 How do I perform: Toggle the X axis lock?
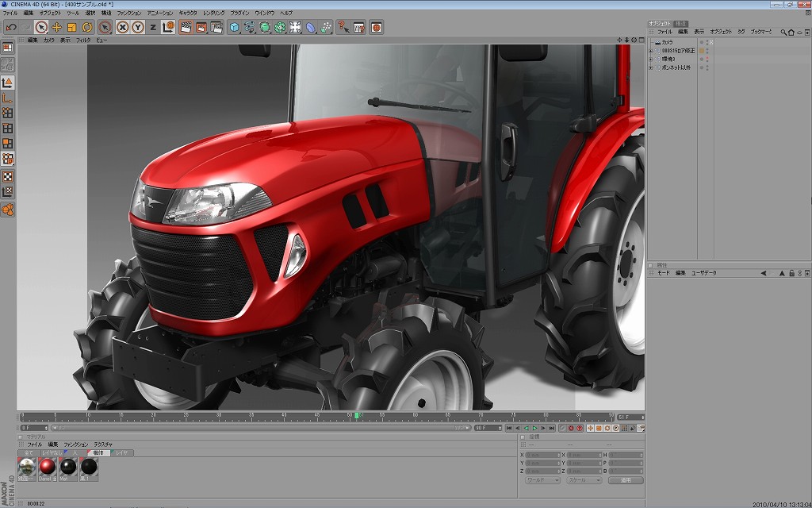point(122,27)
